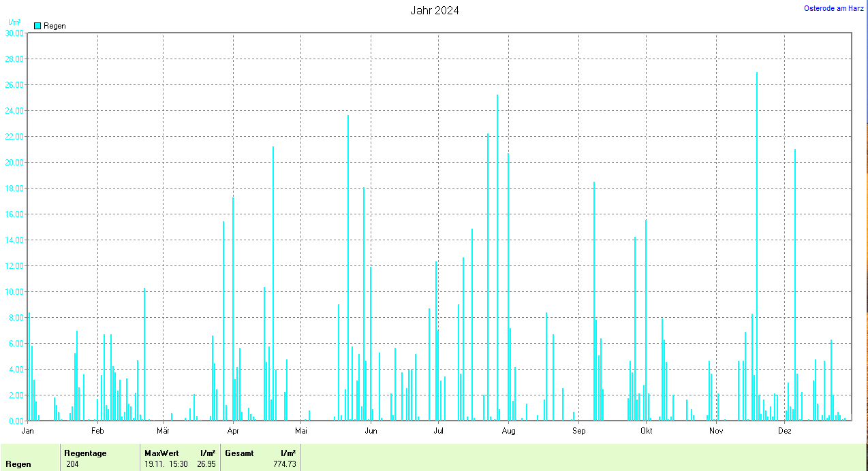
Task: Select the max date 19.11. 15:30
Action: coord(166,464)
